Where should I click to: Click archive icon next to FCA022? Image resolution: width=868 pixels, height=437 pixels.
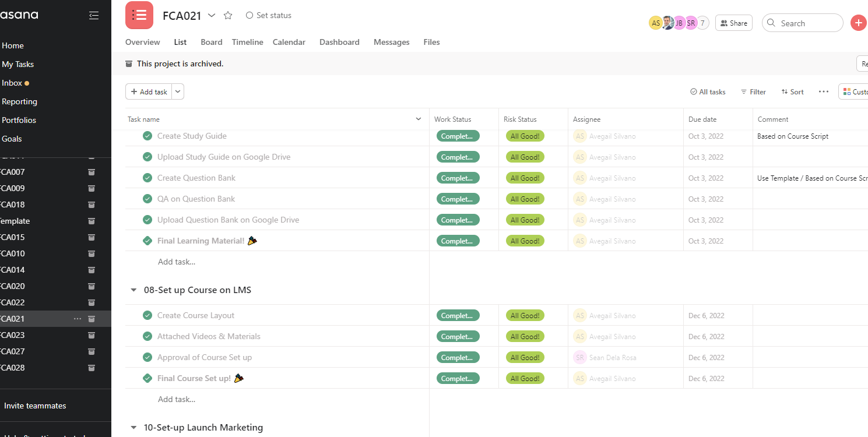92,302
